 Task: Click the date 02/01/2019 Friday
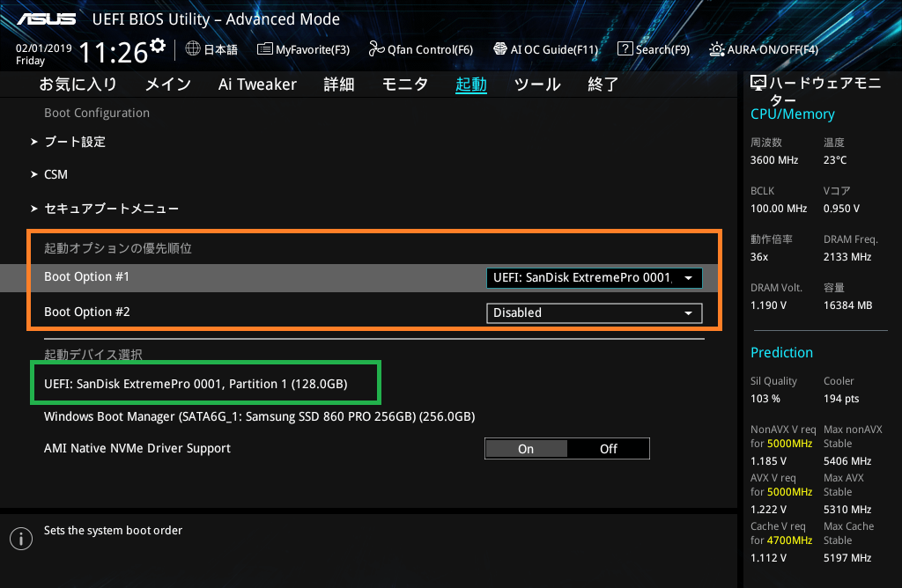point(44,54)
